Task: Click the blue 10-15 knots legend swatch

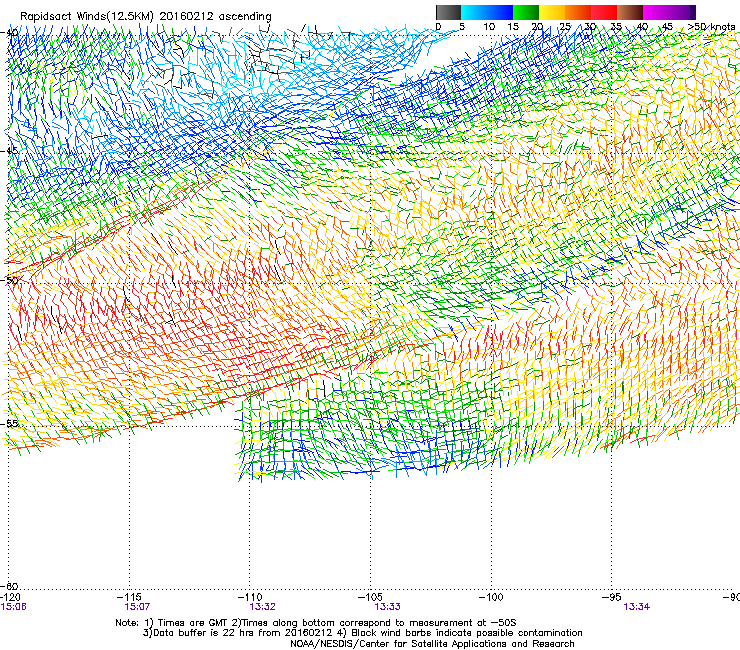Action: (x=500, y=12)
